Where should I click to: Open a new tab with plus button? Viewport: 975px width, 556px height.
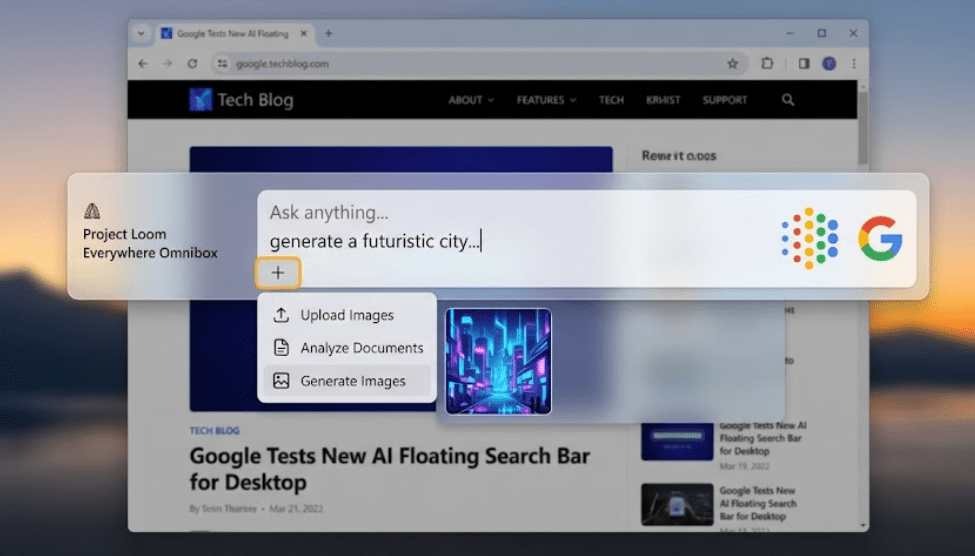pyautogui.click(x=328, y=34)
